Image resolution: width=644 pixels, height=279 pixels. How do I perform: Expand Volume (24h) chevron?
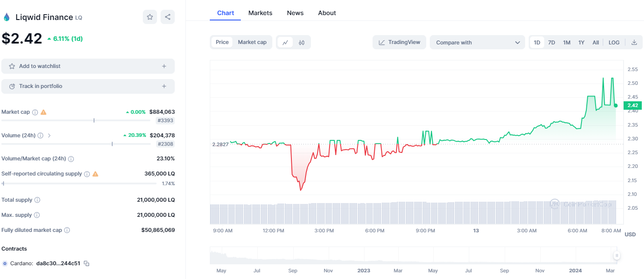(x=49, y=136)
